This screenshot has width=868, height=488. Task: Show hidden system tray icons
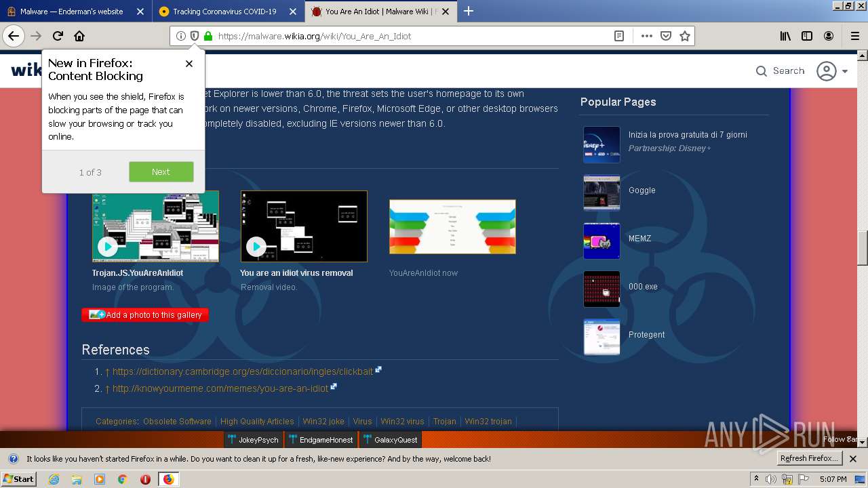click(x=756, y=479)
